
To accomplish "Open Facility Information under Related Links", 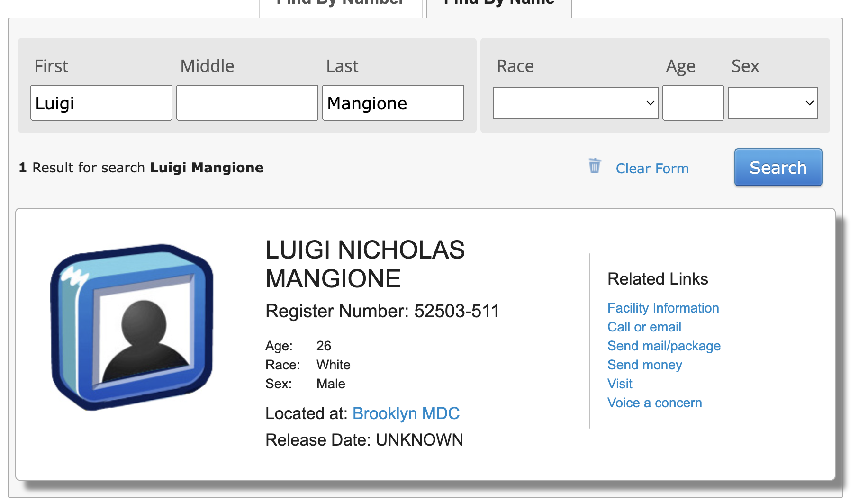I will (663, 308).
